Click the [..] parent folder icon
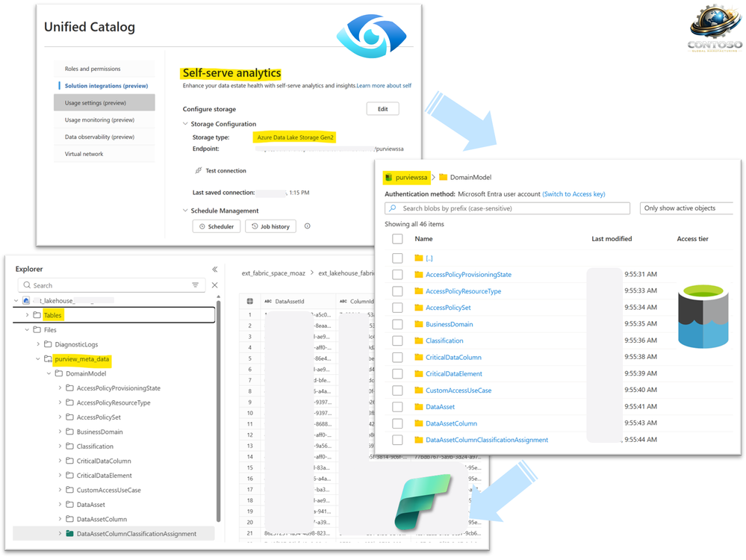The image size is (746, 560). click(x=419, y=258)
